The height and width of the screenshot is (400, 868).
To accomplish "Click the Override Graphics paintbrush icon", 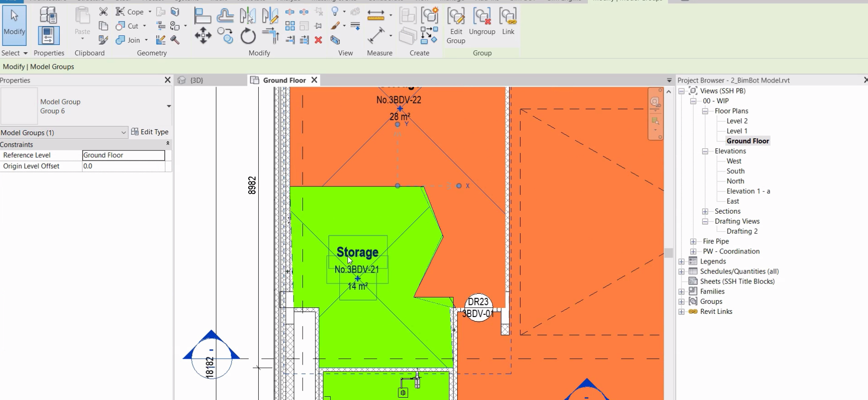I will (335, 26).
